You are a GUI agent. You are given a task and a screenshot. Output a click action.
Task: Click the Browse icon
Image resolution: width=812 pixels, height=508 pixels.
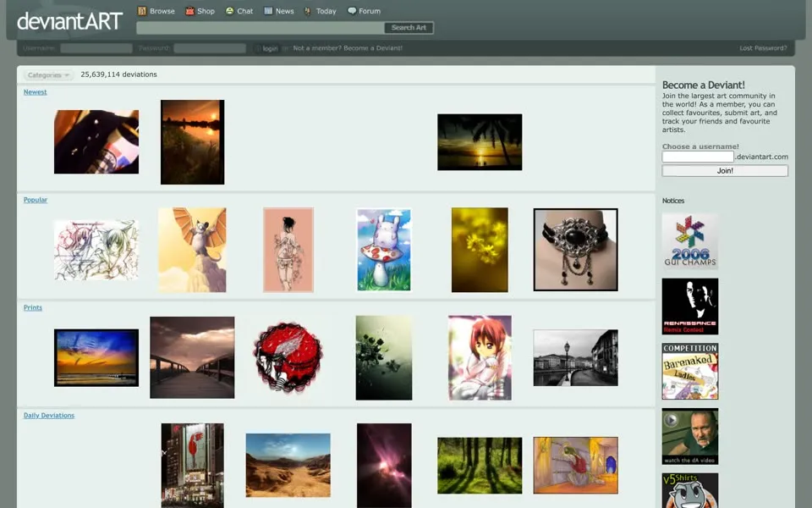(x=142, y=11)
